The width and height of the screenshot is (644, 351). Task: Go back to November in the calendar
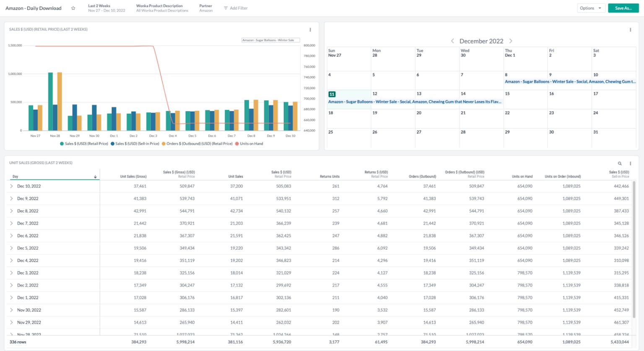[453, 41]
